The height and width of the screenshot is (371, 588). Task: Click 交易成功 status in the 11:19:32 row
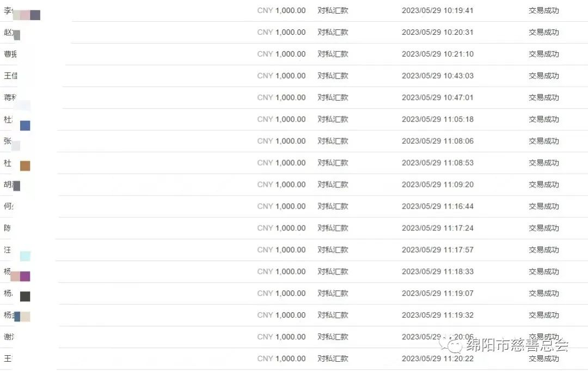coord(543,315)
